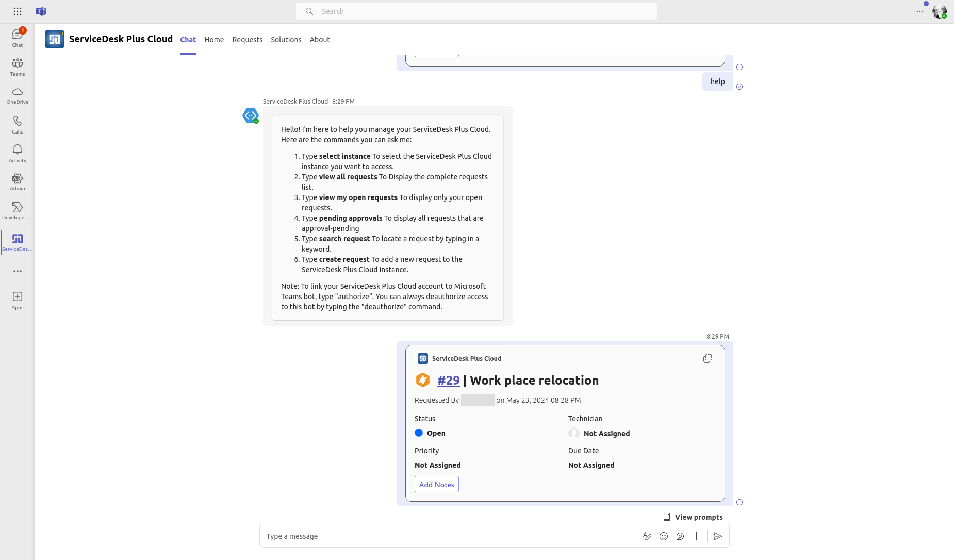
Task: Open Apps store in the sidebar
Action: [x=18, y=301]
